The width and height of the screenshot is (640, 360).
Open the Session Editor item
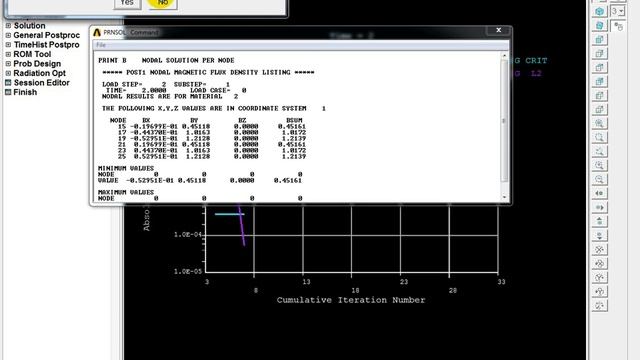[x=37, y=82]
